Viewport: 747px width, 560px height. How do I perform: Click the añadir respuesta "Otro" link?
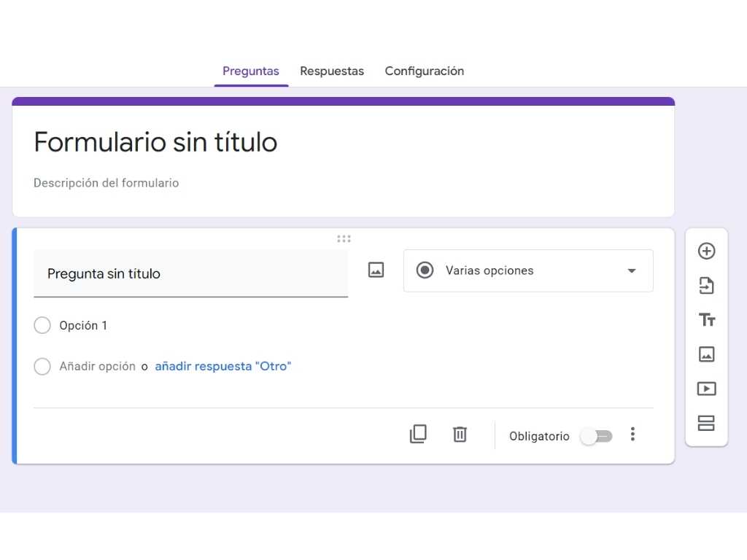222,366
